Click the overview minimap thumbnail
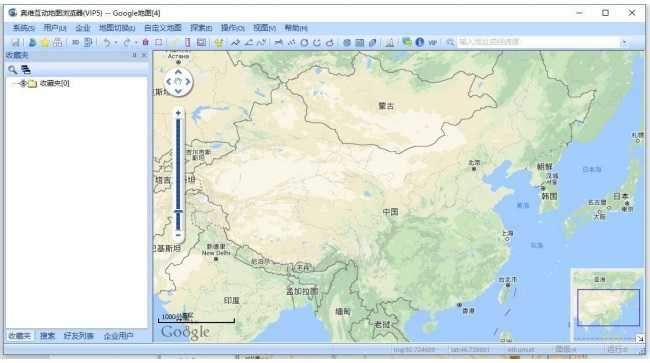 pyautogui.click(x=607, y=305)
